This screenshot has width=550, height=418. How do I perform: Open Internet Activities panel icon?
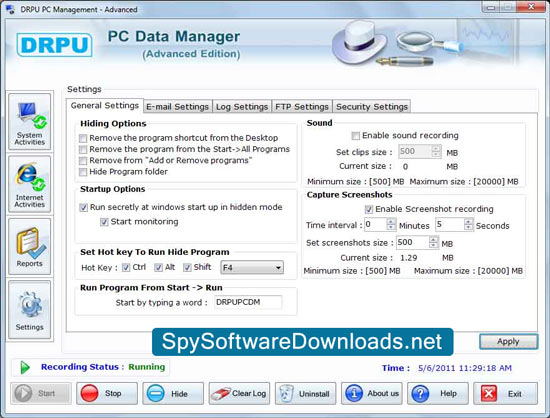(x=29, y=184)
